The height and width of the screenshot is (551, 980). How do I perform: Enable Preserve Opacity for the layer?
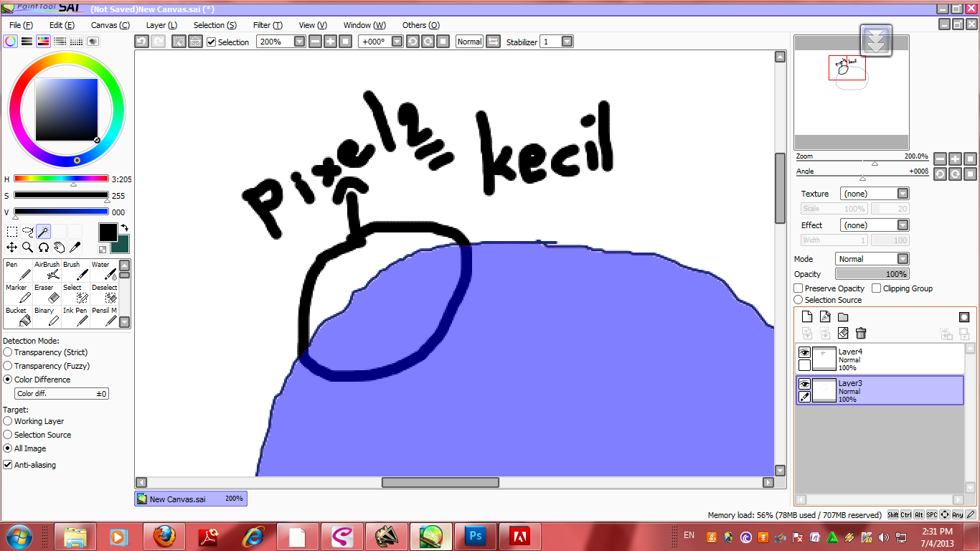pos(798,288)
